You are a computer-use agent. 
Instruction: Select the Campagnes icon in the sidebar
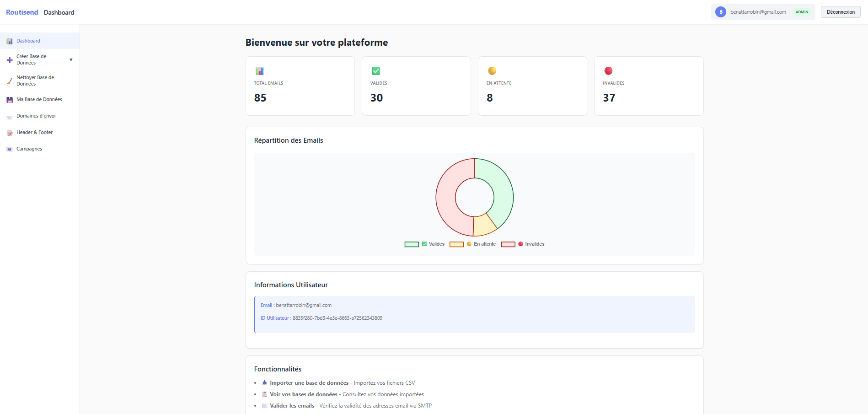tap(9, 149)
